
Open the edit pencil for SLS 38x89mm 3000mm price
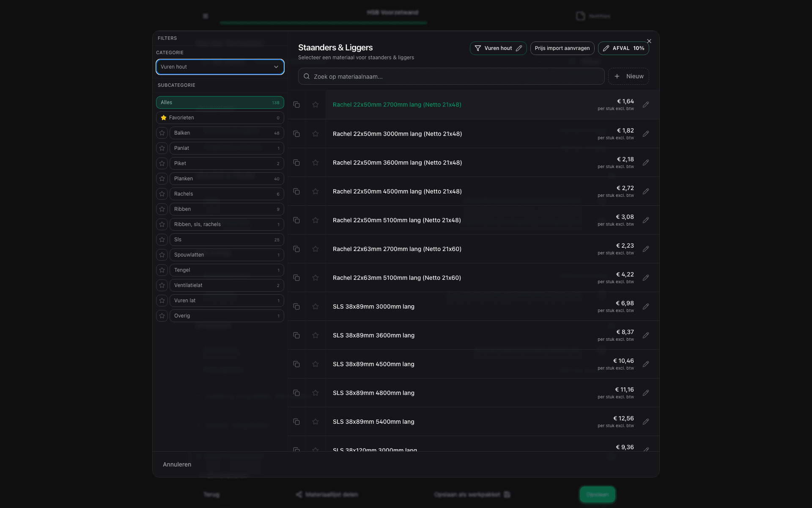point(646,306)
